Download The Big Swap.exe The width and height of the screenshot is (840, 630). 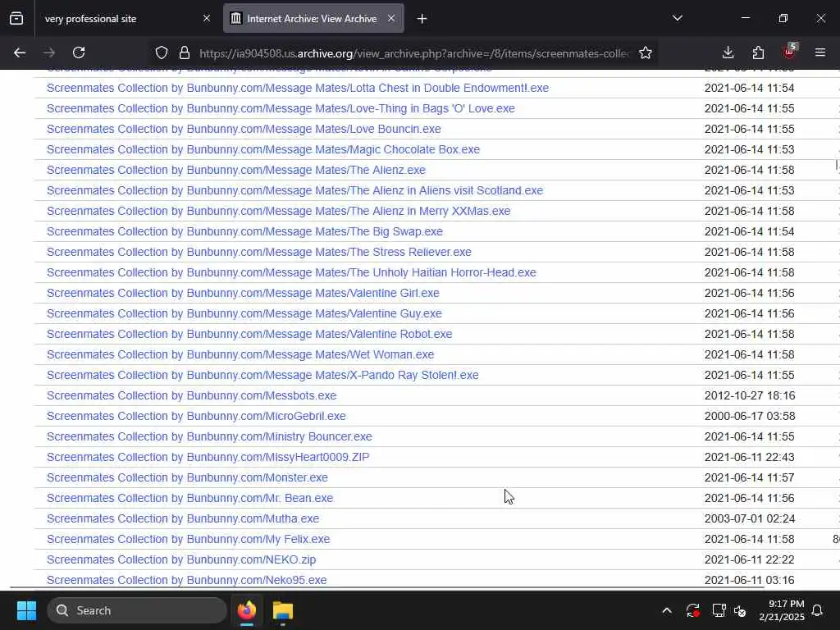point(244,231)
